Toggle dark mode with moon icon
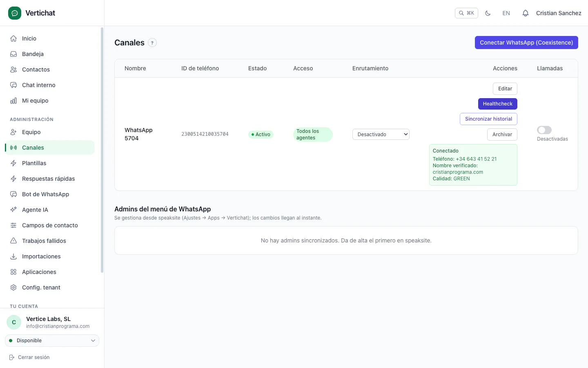This screenshot has width=588, height=368. coord(488,13)
